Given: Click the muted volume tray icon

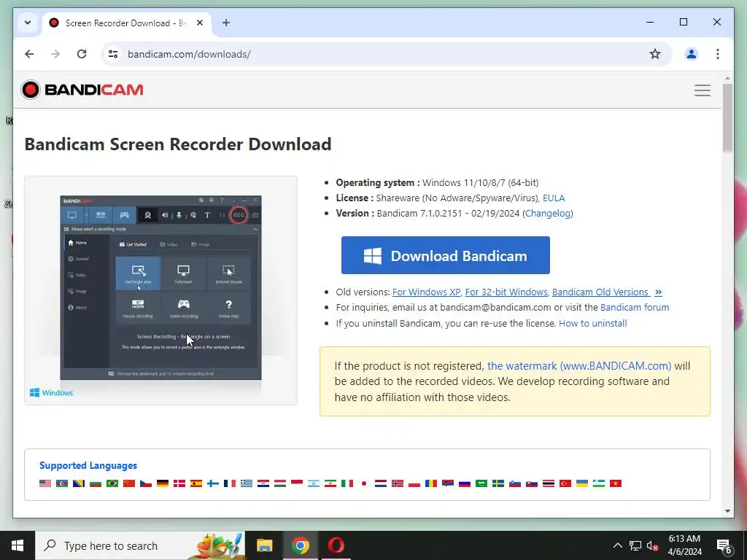Looking at the screenshot, I should [653, 545].
